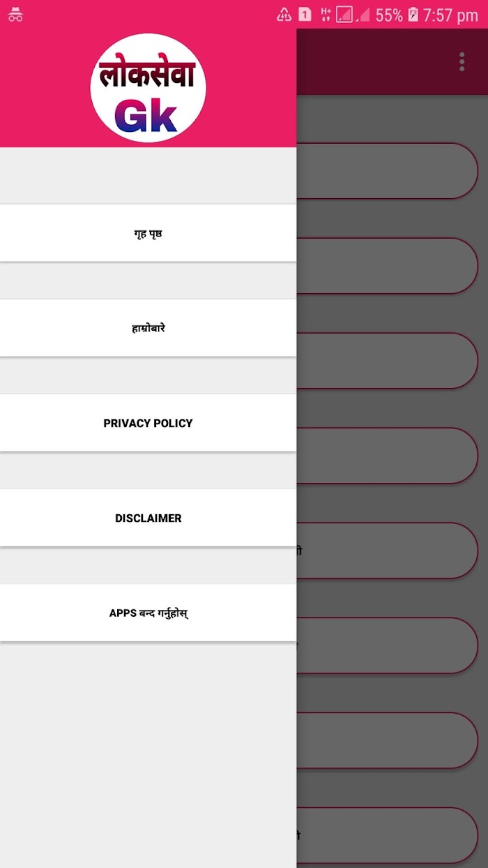
Task: Tap the topmost dimmed pill button behind drawer
Action: point(387,171)
